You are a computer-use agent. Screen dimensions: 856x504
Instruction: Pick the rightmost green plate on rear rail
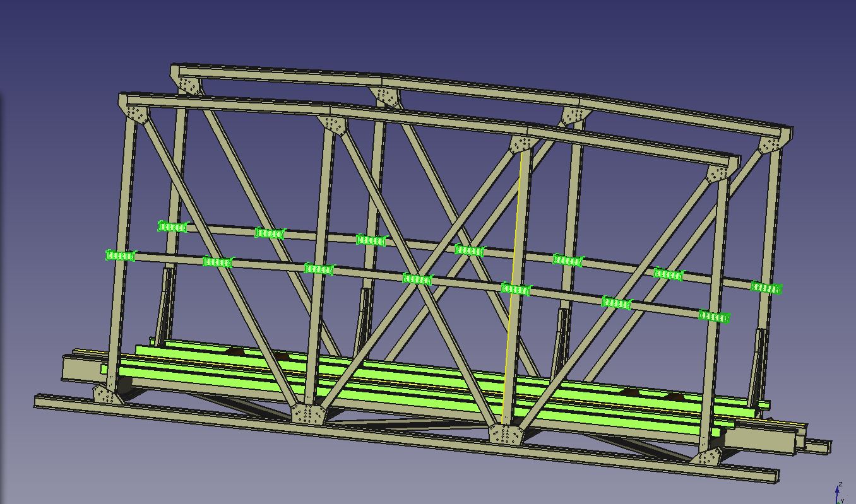pos(766,288)
